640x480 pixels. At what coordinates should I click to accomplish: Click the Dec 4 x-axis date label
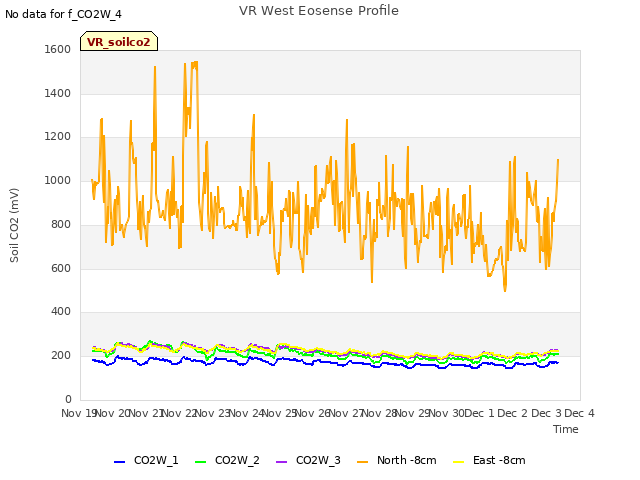[579, 413]
